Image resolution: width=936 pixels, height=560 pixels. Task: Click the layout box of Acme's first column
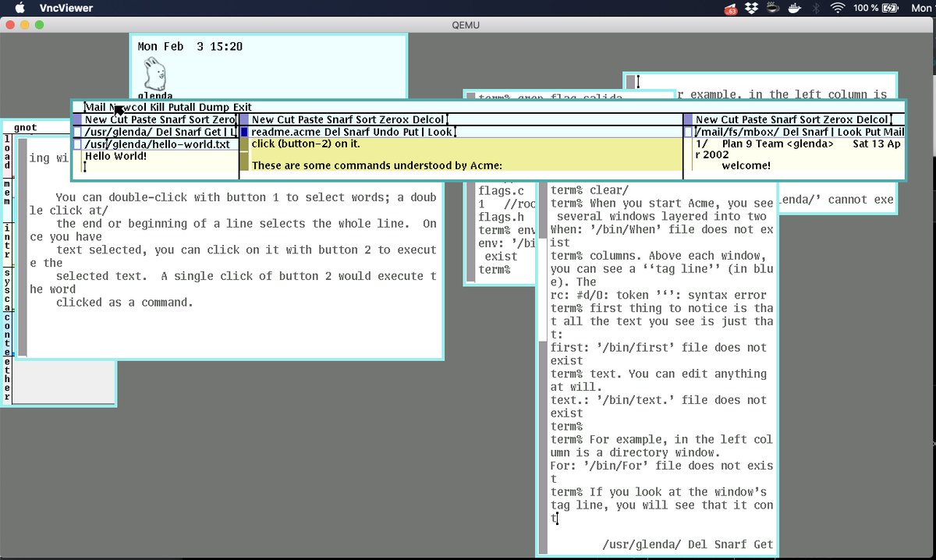click(x=77, y=119)
